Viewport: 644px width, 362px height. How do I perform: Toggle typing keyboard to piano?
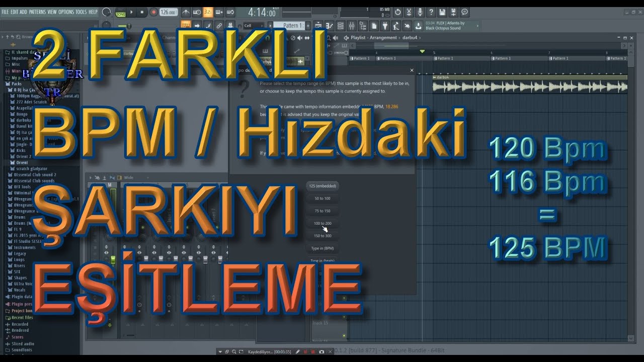[x=186, y=26]
